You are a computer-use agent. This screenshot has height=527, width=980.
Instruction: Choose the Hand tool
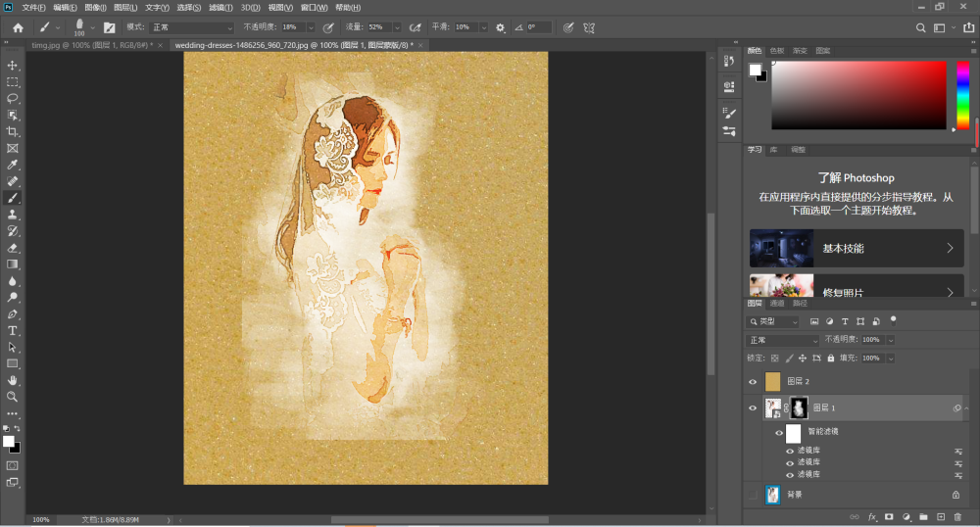click(x=13, y=380)
